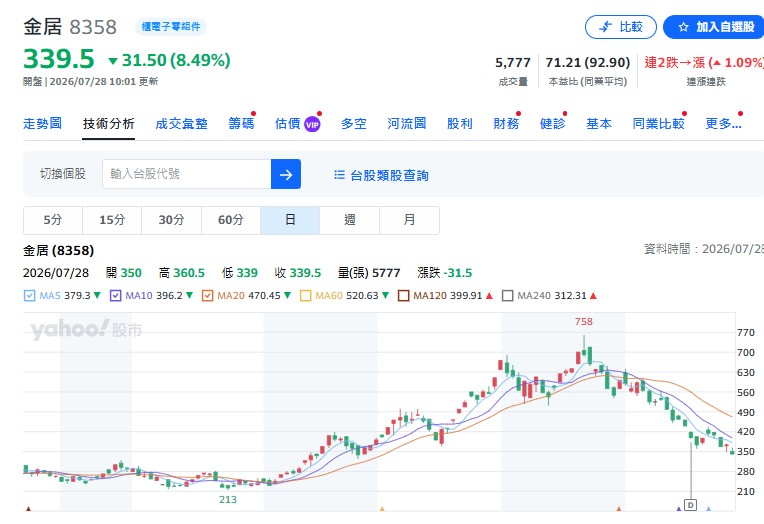Image resolution: width=764 pixels, height=524 pixels.
Task: Select the 60分 interval
Action: 231,220
